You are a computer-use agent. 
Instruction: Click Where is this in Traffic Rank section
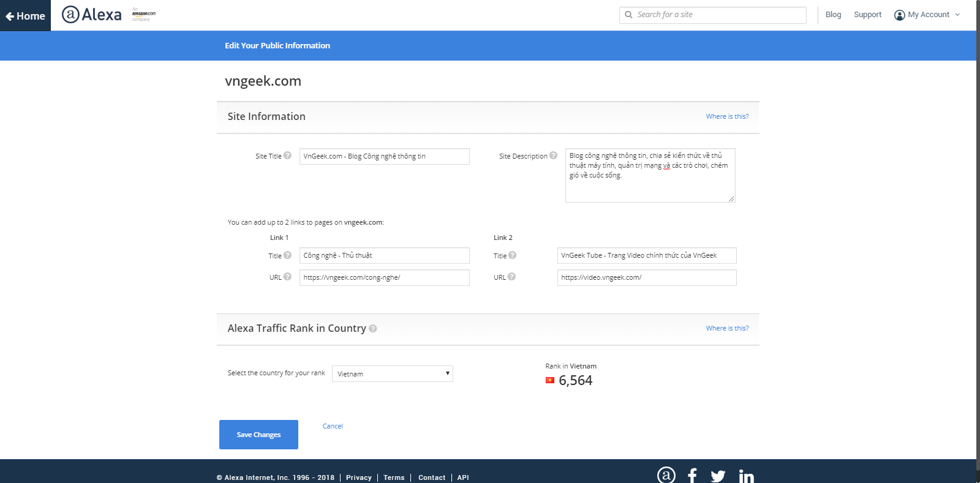point(727,328)
